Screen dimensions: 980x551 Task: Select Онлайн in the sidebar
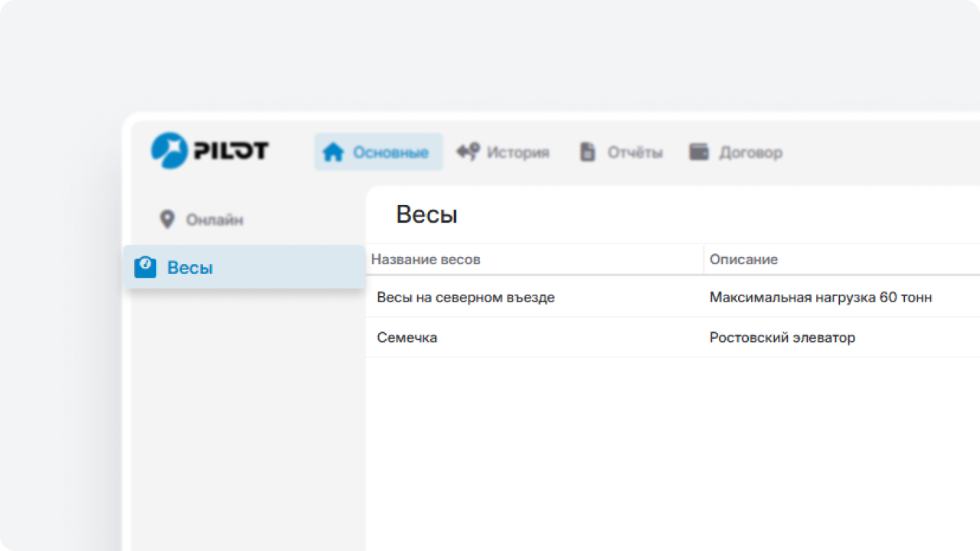click(x=214, y=220)
